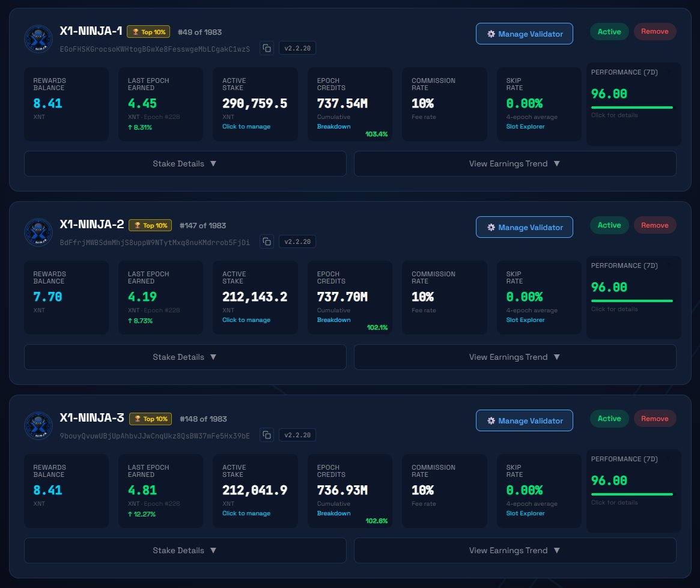This screenshot has width=700, height=588.
Task: Expand Stake Details for X1-NINJA-3
Action: 185,551
